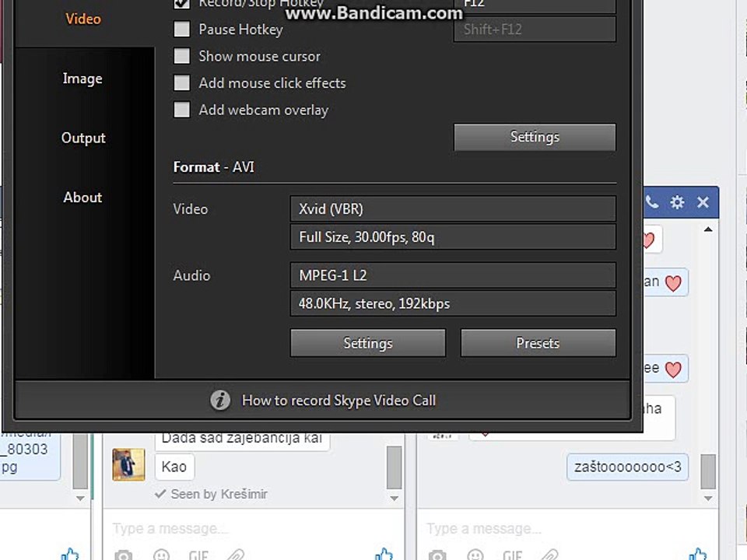Click the middle chat scrollbar thumb
This screenshot has height=560, width=747.
pyautogui.click(x=394, y=467)
